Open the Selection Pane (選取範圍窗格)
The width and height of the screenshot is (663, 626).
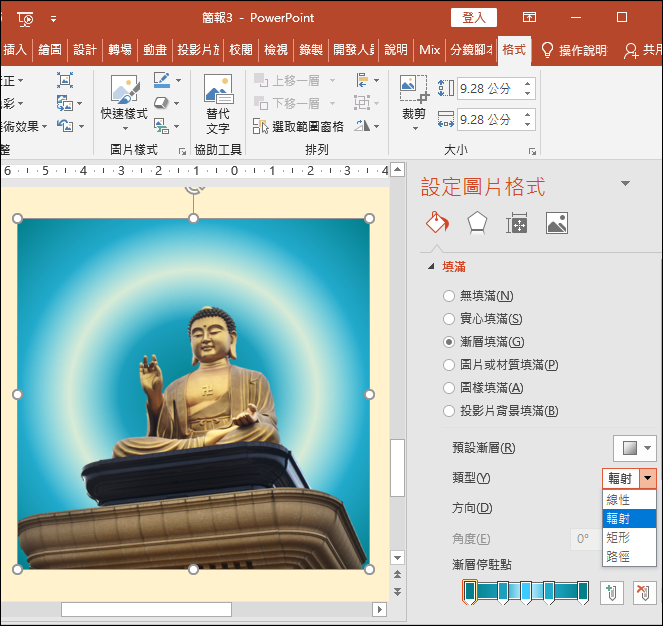[x=299, y=126]
